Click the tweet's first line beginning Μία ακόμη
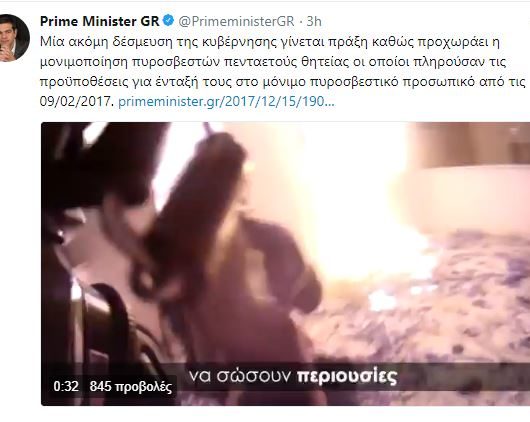The image size is (530, 422). click(270, 42)
